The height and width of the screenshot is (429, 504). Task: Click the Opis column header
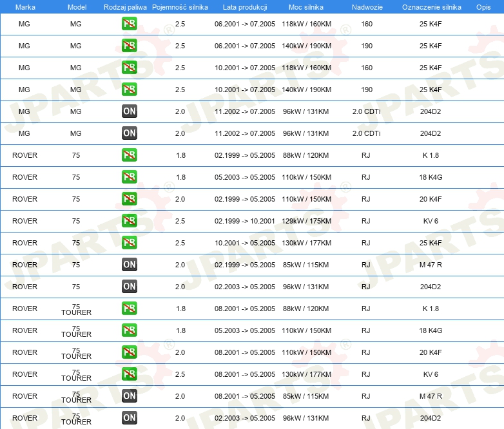point(483,7)
